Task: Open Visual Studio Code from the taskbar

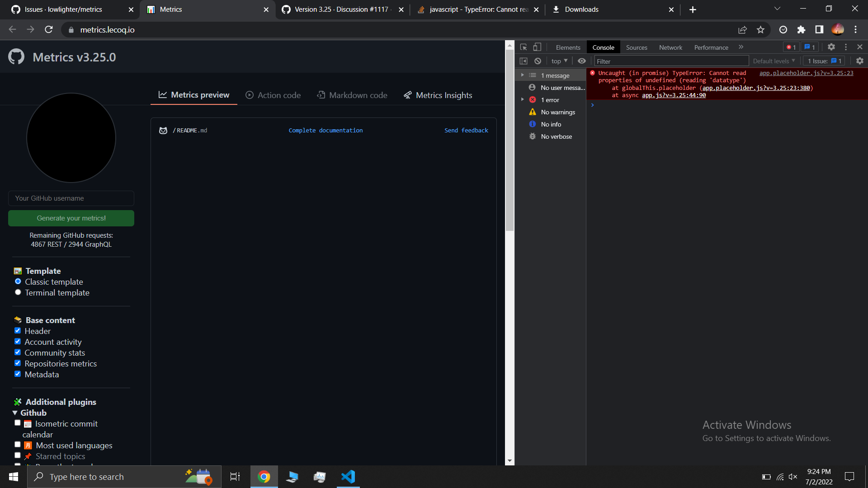Action: (348, 477)
